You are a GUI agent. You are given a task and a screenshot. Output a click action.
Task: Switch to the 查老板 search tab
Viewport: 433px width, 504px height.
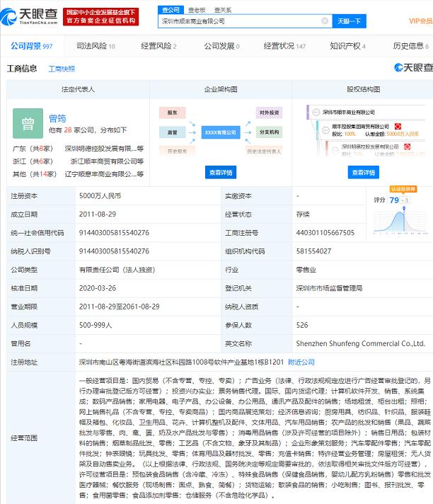point(197,11)
